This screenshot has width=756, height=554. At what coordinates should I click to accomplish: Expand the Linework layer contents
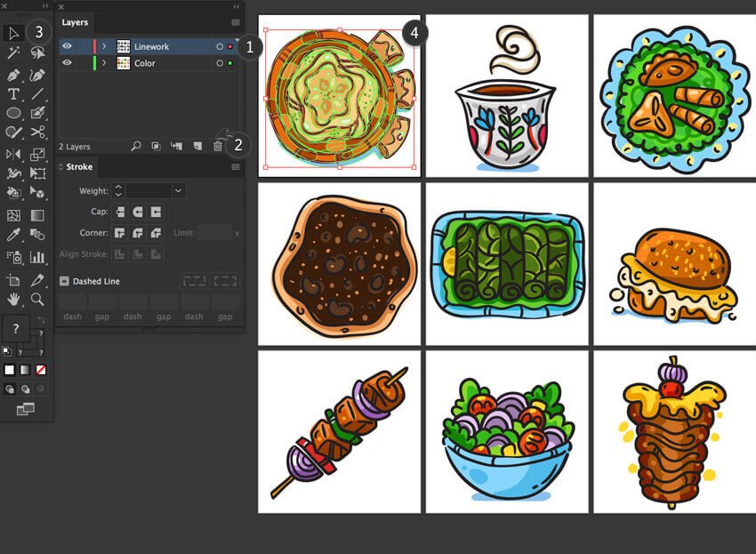pos(104,46)
